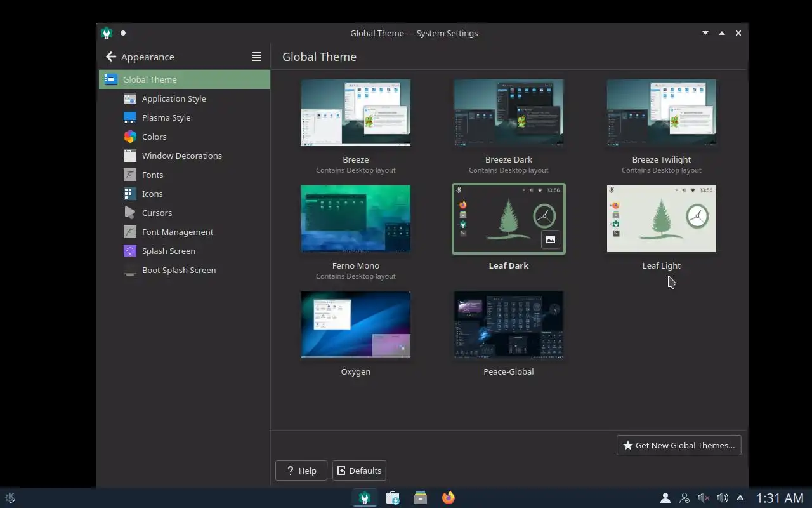Launch Firefox from the taskbar

pyautogui.click(x=449, y=498)
